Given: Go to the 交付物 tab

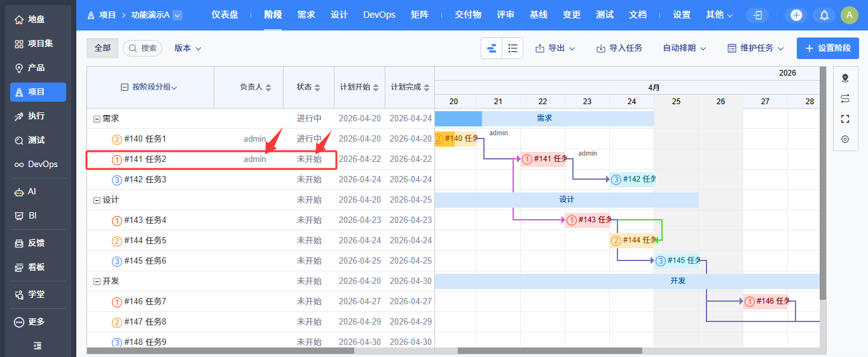Looking at the screenshot, I should coord(468,15).
